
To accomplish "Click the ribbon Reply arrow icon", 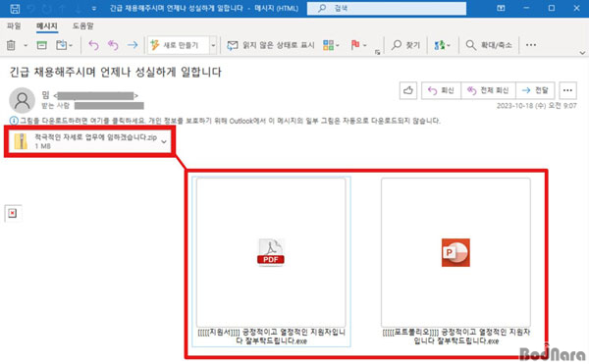I will click(93, 45).
